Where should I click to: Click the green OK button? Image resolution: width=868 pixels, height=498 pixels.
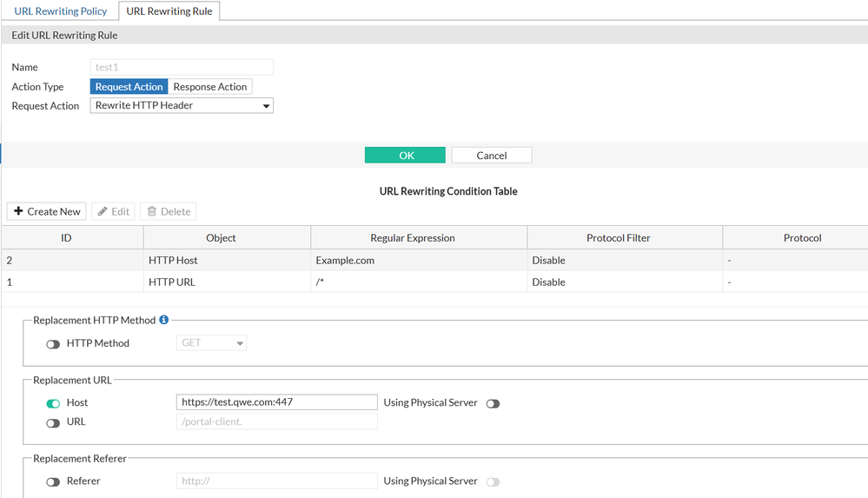(405, 156)
